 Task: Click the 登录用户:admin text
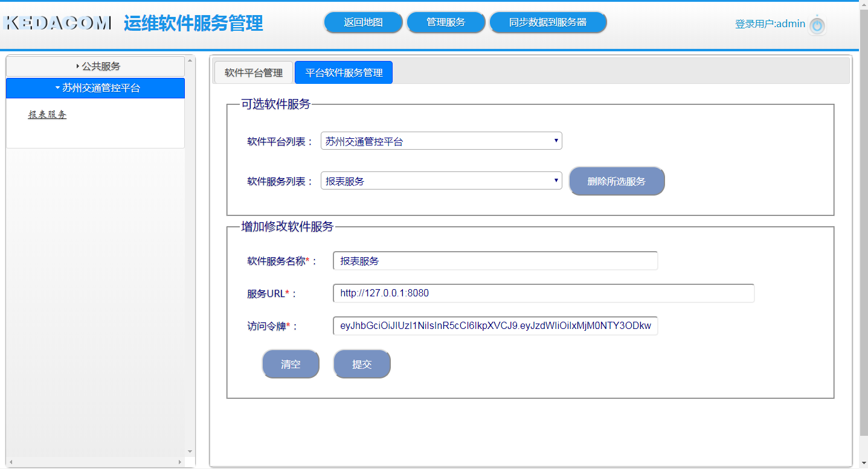click(x=770, y=24)
